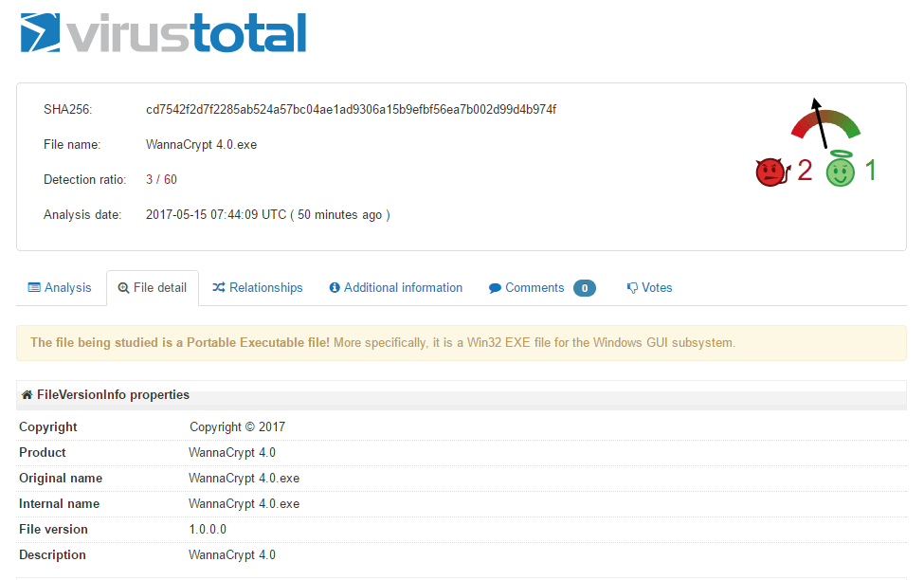The image size is (924, 580).
Task: Open the Votes tab
Action: point(649,288)
